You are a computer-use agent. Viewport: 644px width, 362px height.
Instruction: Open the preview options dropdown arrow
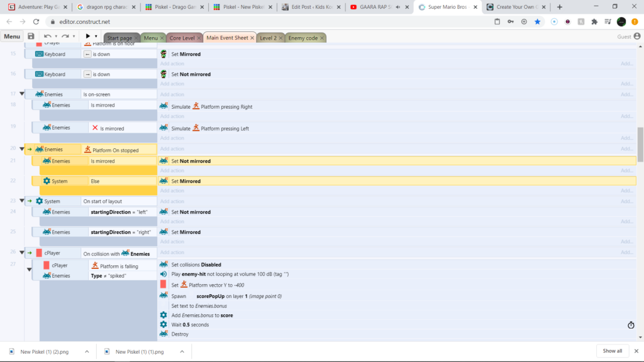[x=96, y=36]
